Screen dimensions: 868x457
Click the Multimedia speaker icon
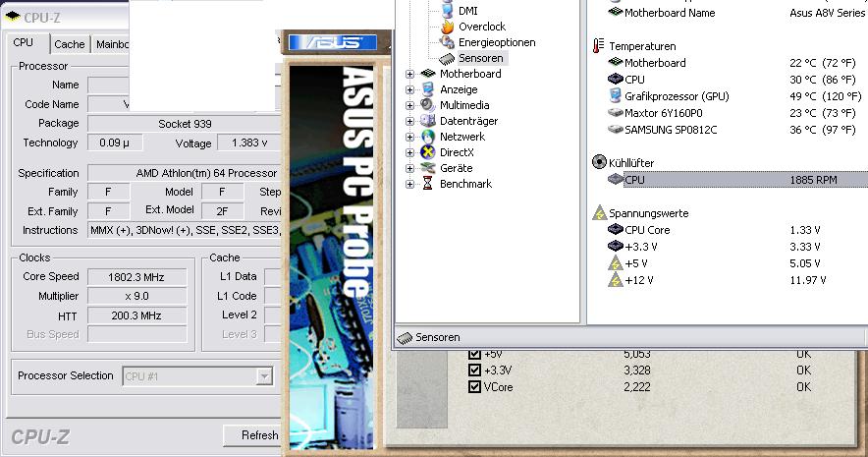(428, 105)
